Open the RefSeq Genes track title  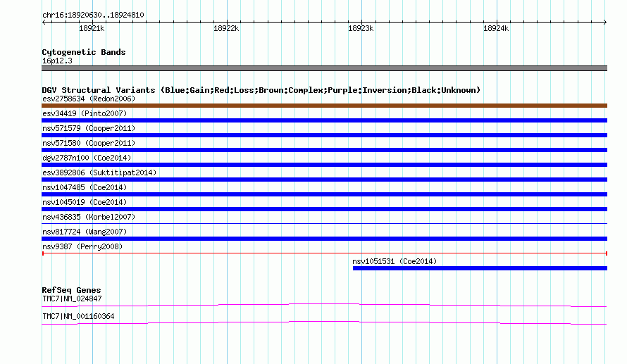72,290
